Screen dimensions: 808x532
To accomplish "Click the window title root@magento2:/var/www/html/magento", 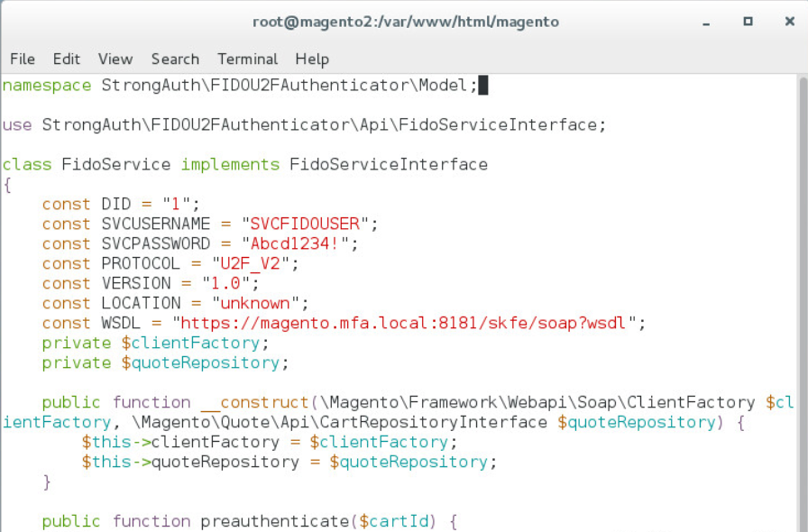I will click(406, 22).
